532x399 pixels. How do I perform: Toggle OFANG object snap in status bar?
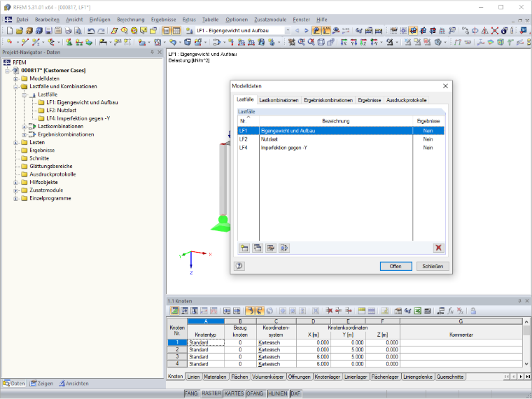pyautogui.click(x=255, y=393)
